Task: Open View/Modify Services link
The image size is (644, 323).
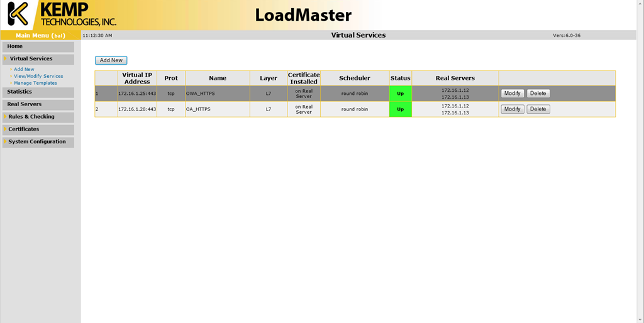Action: [38, 76]
